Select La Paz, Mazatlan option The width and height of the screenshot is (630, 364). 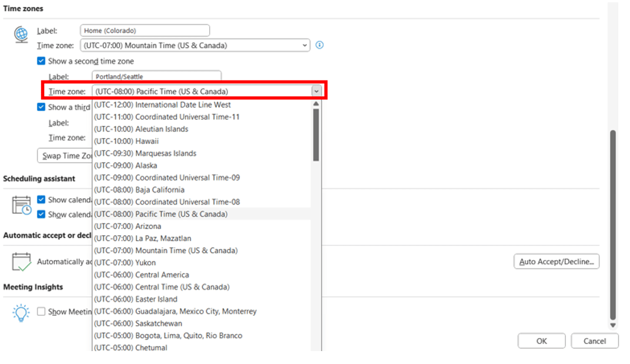coord(202,238)
